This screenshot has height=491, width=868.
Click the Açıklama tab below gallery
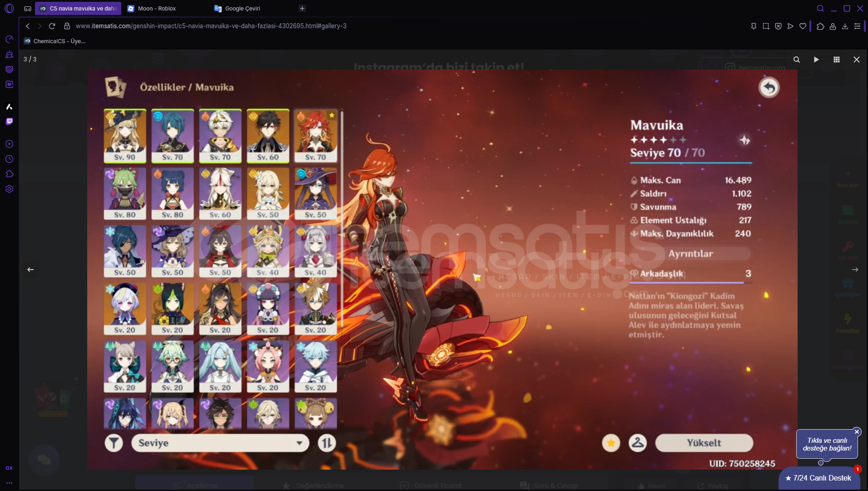point(194,485)
